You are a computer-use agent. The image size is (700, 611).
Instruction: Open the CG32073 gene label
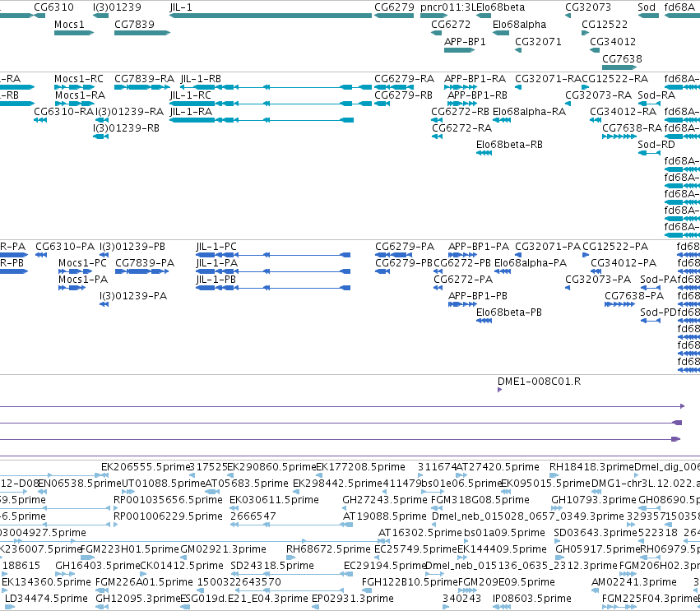588,7
